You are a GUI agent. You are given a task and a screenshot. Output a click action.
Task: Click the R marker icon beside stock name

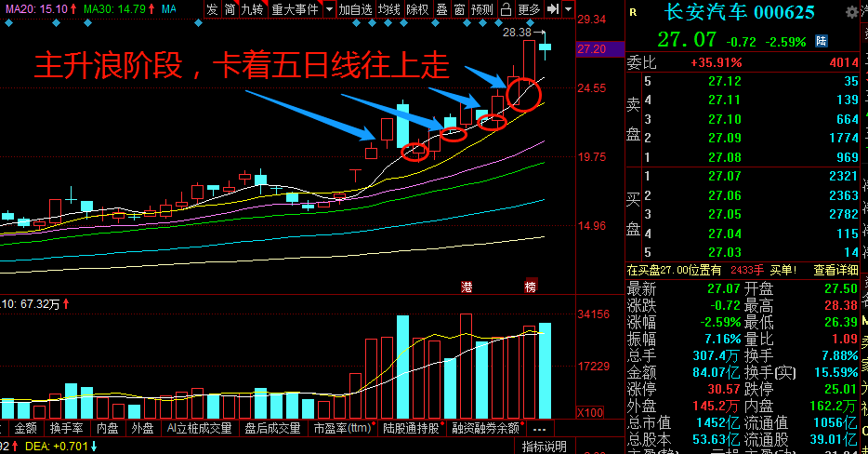coord(634,13)
